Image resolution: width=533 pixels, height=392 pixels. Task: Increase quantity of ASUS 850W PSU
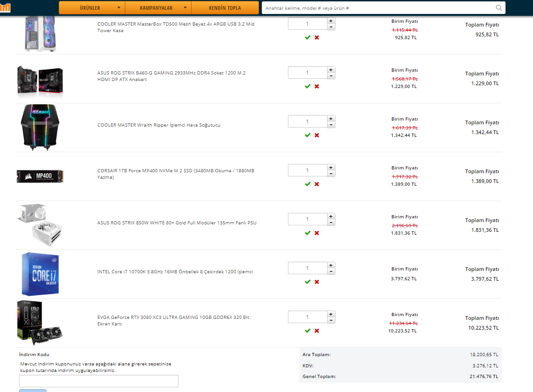point(331,216)
